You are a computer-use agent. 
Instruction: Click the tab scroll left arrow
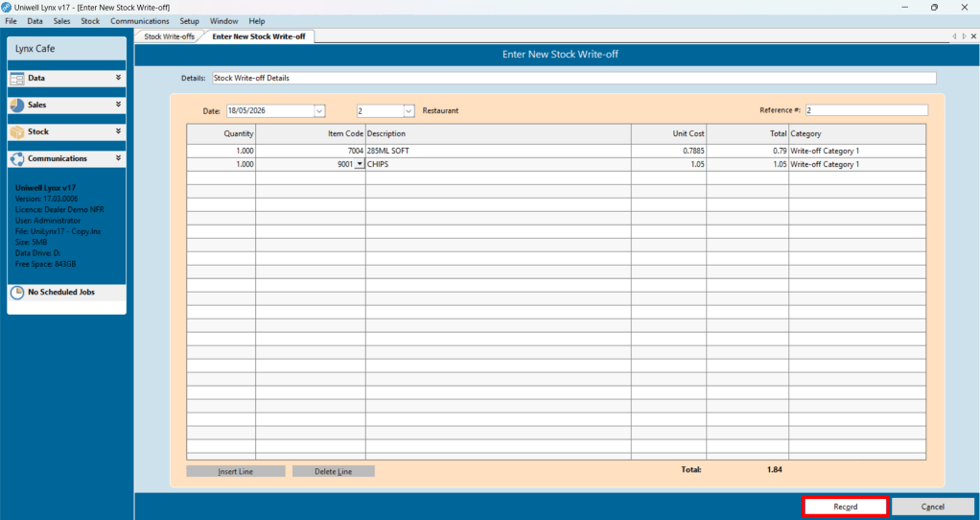coord(954,36)
